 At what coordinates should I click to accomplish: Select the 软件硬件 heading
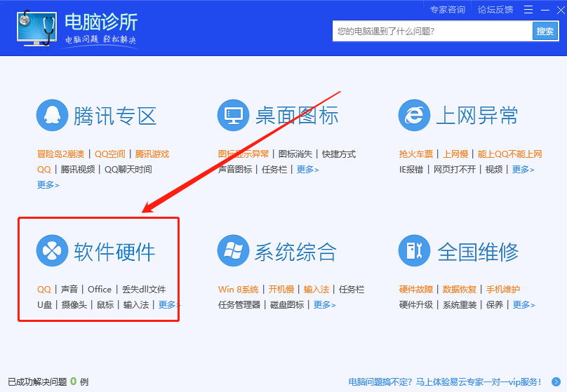pos(115,252)
